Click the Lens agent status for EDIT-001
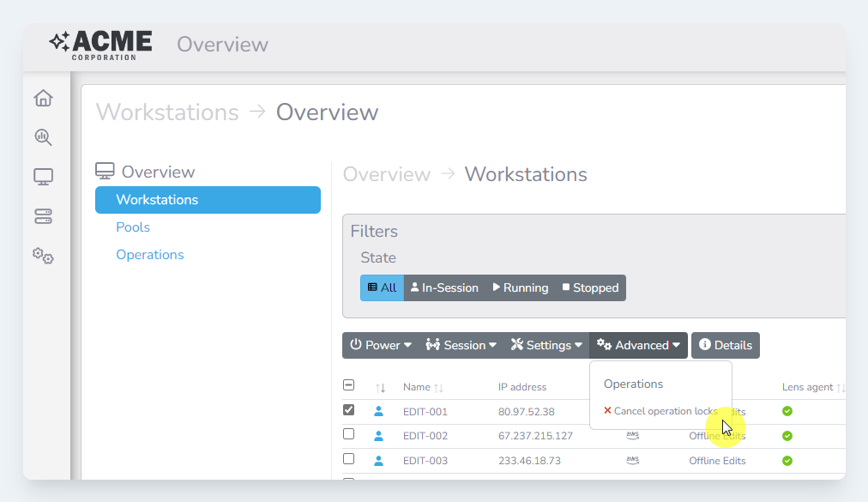This screenshot has height=502, width=868. click(x=787, y=412)
